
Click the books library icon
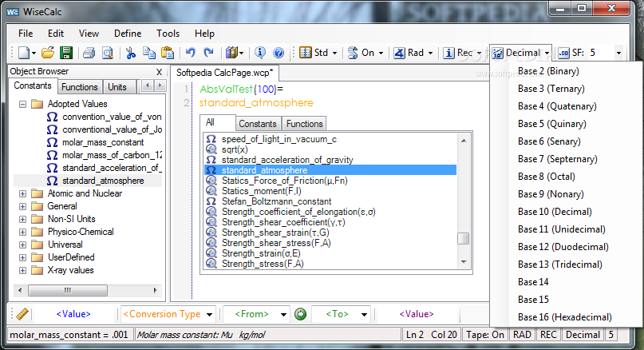(232, 53)
